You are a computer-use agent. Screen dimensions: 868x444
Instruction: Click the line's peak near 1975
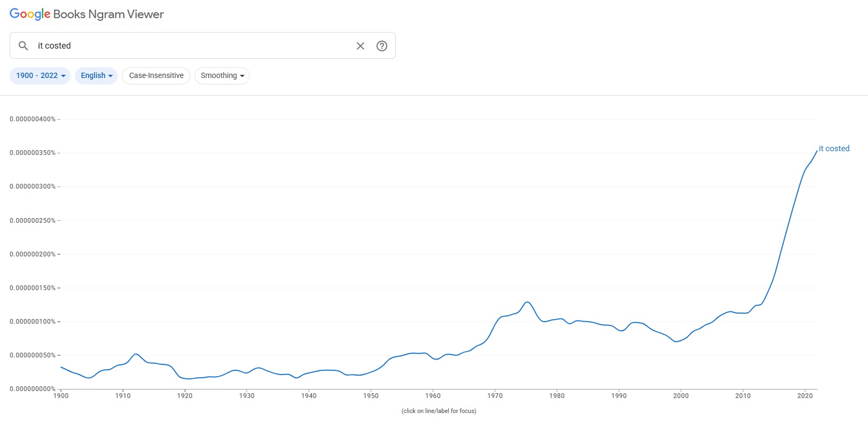point(528,302)
